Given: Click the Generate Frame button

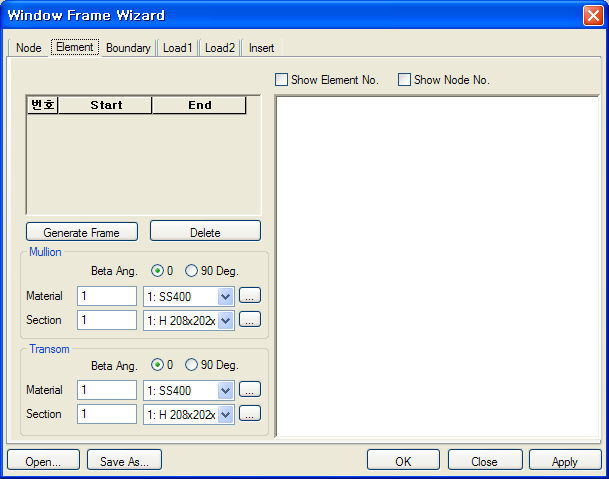Looking at the screenshot, I should (82, 232).
